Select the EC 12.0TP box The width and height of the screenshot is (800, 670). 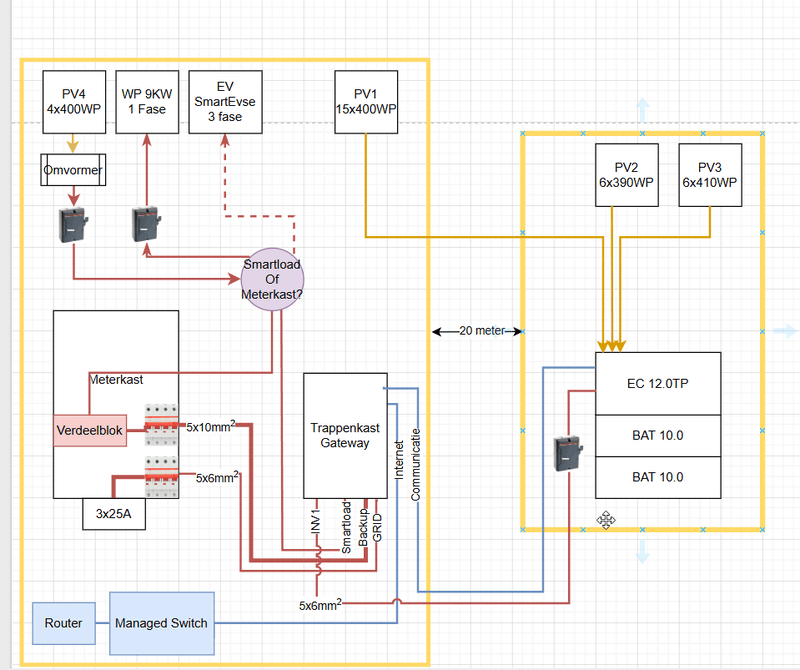[658, 383]
